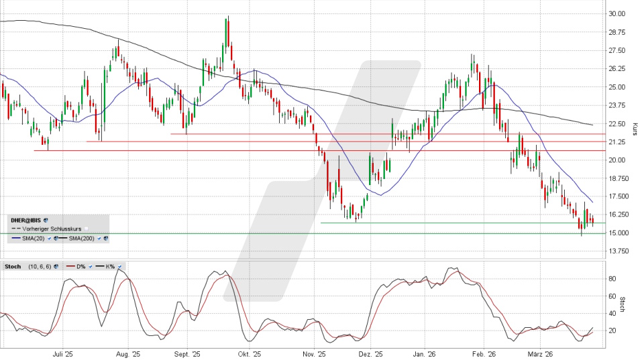Click the Stoch (10, 6, 6) settings icon
Screen dimensions: 644x362
click(x=56, y=267)
